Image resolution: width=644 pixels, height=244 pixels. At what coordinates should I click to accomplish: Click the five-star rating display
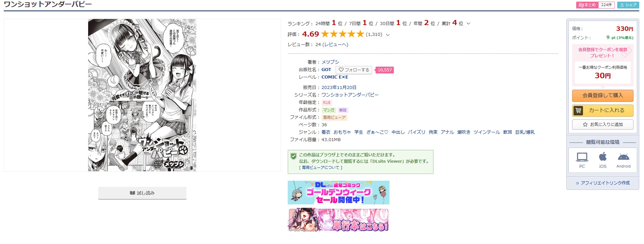point(342,34)
